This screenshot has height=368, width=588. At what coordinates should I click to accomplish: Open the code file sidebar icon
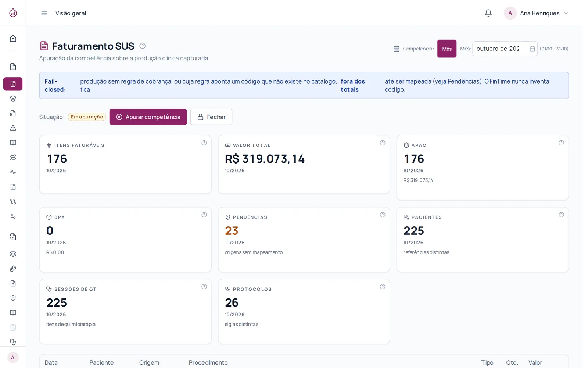(x=13, y=237)
